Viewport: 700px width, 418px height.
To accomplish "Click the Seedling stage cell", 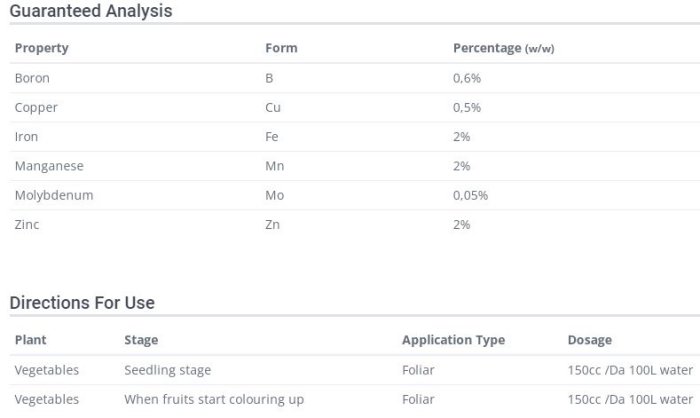I will 167,370.
